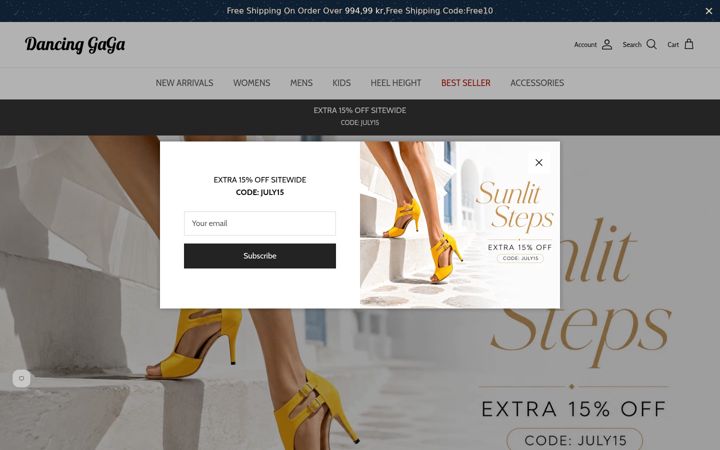Open the KIDS menu
This screenshot has width=720, height=450.
(342, 83)
